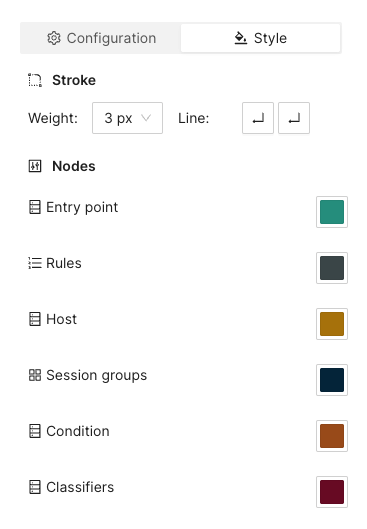This screenshot has height=529, width=367.
Task: Click the Stroke section dashed-square icon
Action: (35, 80)
